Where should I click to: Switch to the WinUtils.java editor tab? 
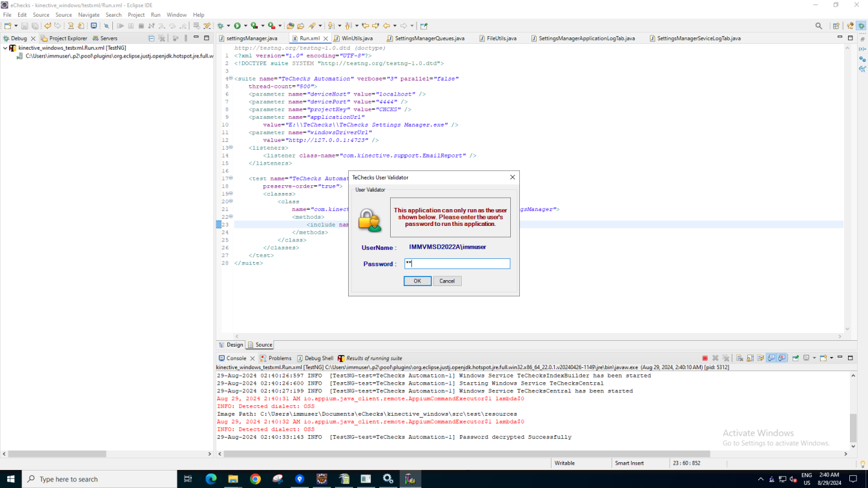[357, 39]
